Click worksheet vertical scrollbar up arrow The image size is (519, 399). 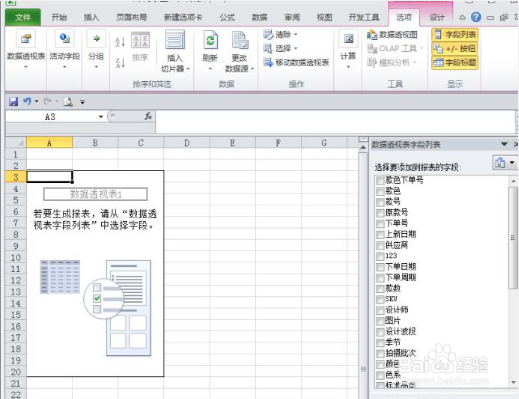tap(363, 147)
